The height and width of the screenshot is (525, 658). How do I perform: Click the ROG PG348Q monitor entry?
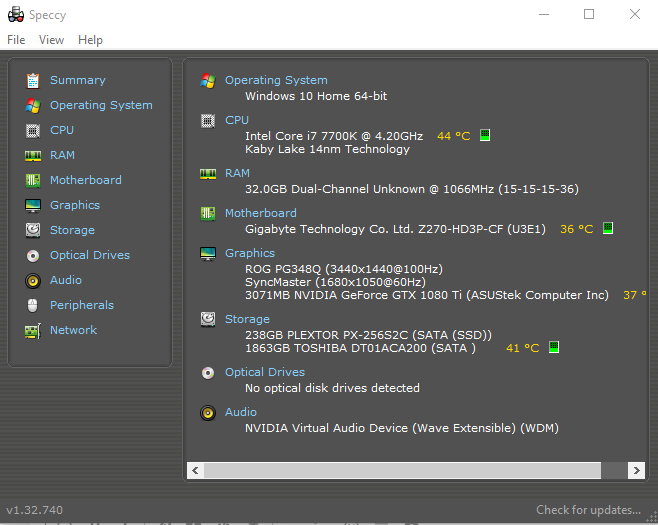[344, 269]
